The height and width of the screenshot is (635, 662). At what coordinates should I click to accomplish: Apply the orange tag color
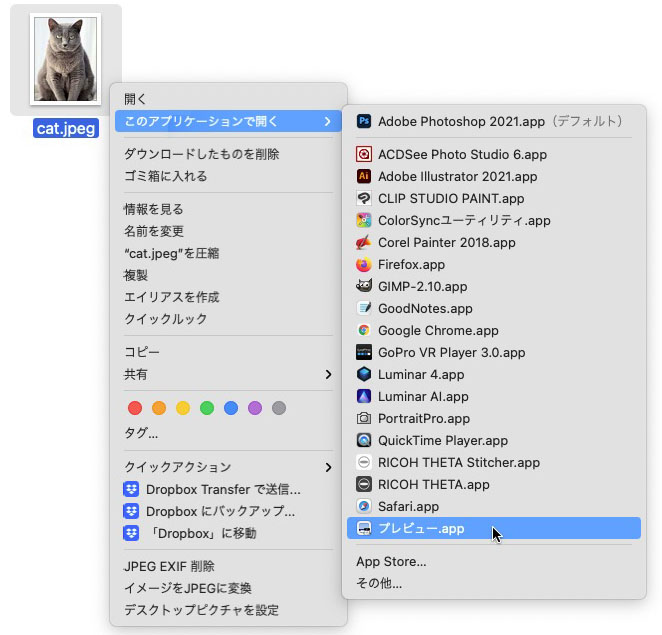(x=159, y=408)
